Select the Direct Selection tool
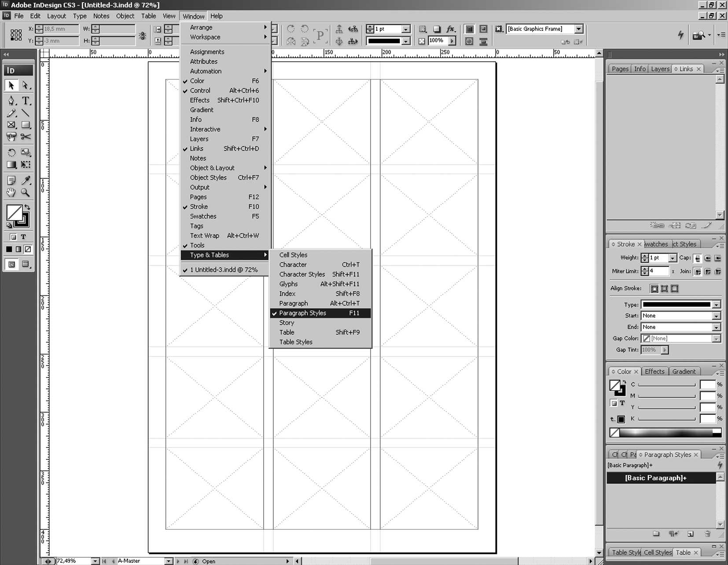Viewport: 728px width, 565px height. point(26,85)
